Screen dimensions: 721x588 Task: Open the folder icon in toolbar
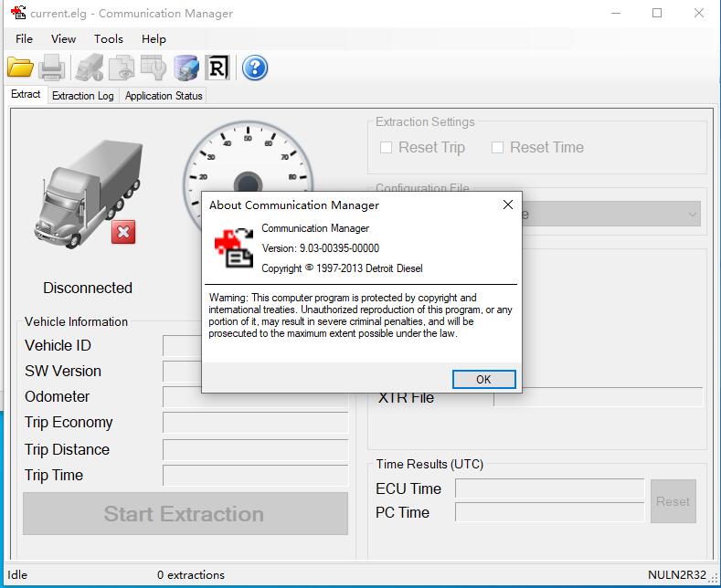20,68
